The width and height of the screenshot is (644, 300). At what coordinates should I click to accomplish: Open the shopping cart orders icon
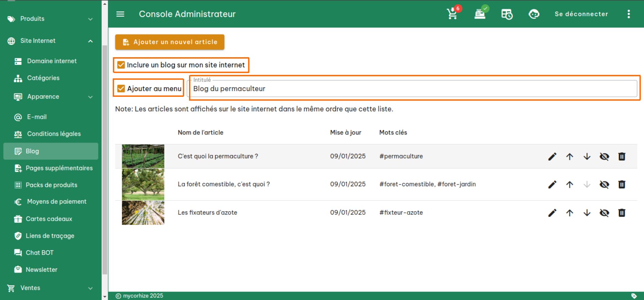(x=452, y=14)
